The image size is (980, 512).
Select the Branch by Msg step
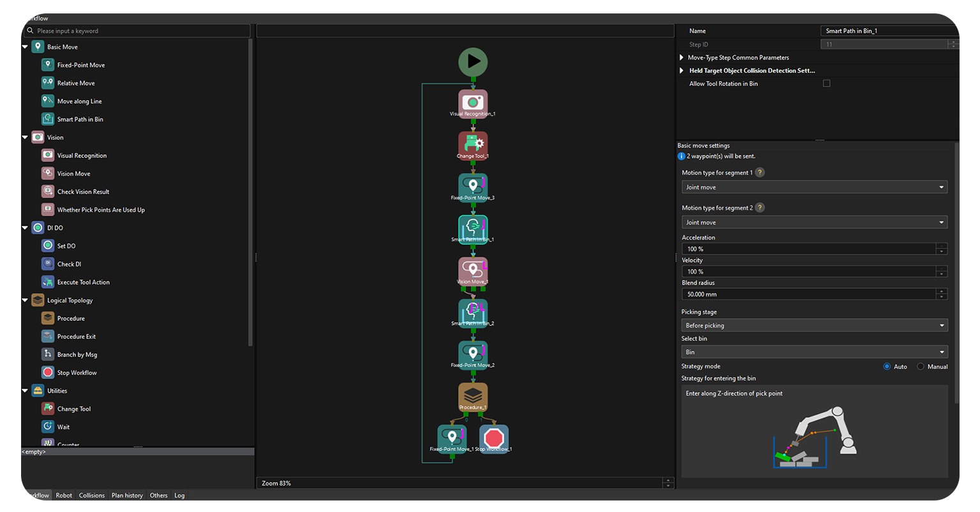click(x=77, y=354)
